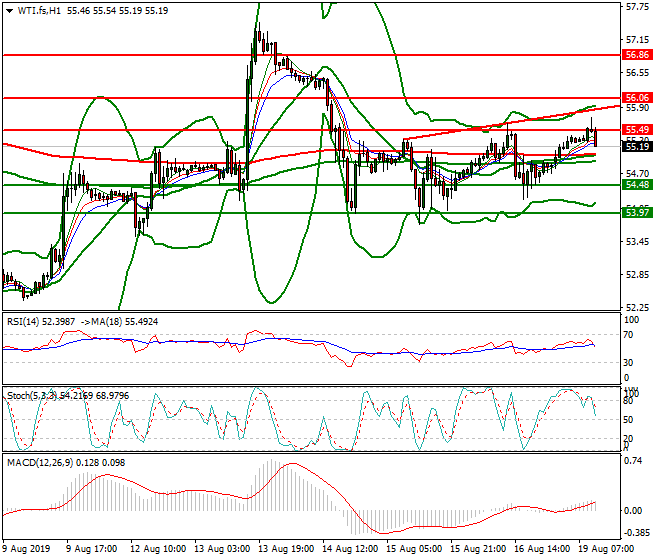
Task: Click the 15 Aug 05:00 time axis label
Action: tap(414, 549)
